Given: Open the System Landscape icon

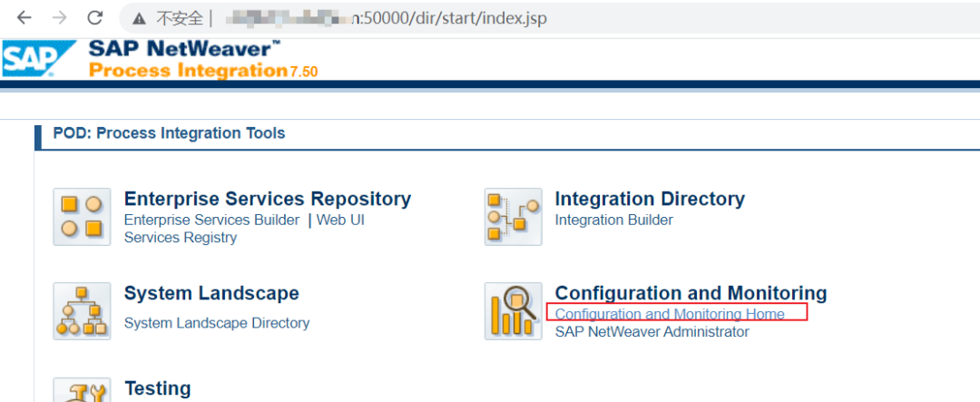Looking at the screenshot, I should [x=82, y=310].
